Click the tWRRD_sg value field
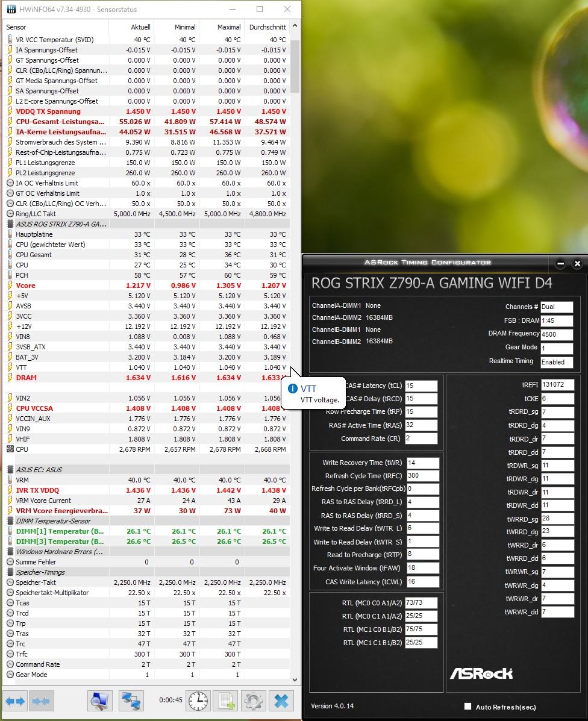This screenshot has height=721, width=588. 557,518
